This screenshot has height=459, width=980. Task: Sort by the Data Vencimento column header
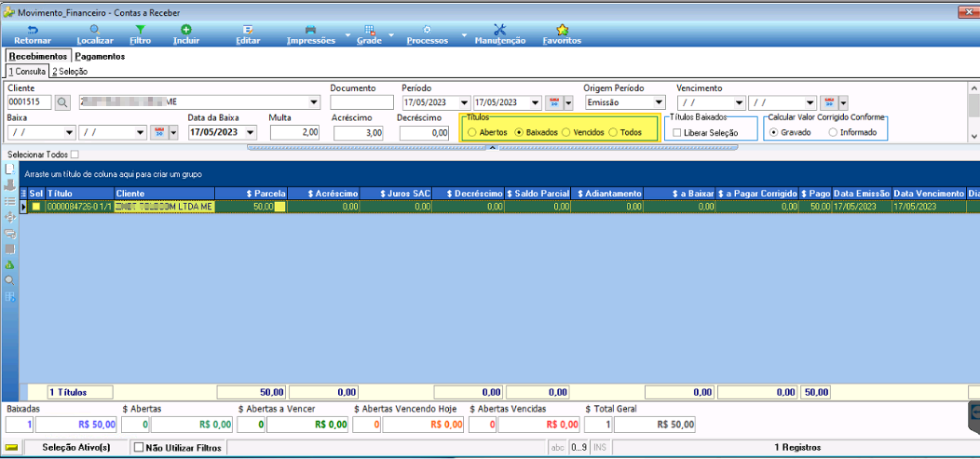(x=929, y=194)
